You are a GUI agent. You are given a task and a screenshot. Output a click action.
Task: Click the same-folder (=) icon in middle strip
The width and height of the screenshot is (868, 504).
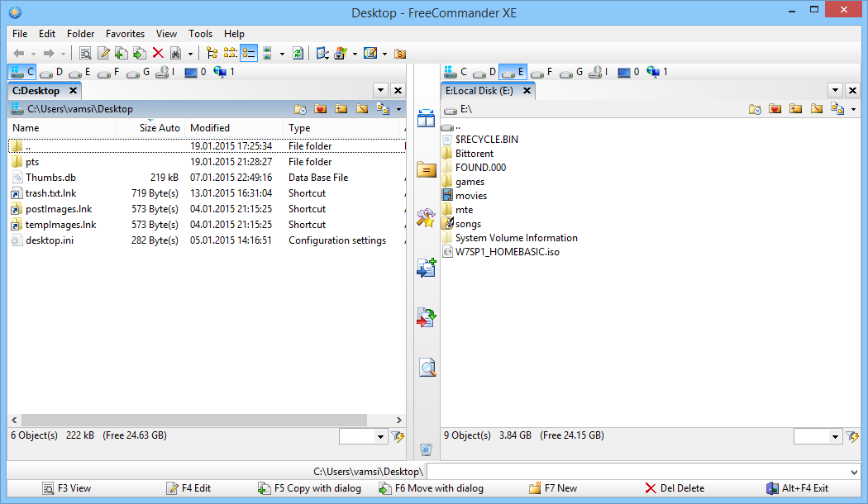point(427,170)
